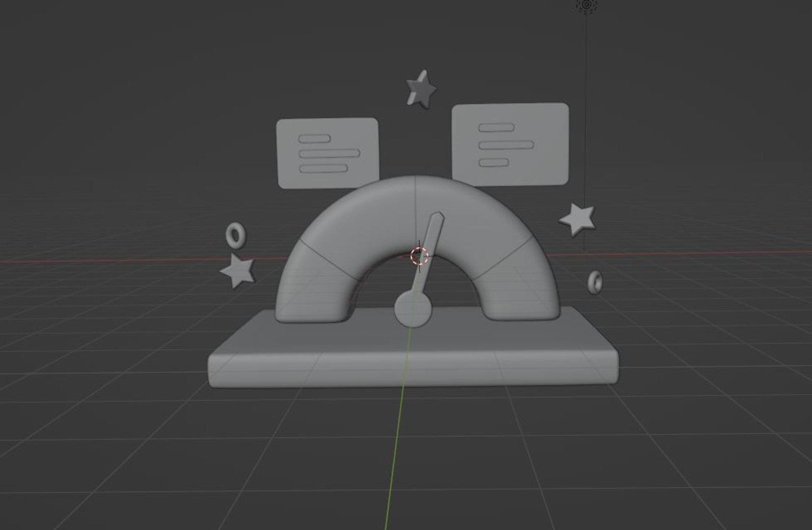The height and width of the screenshot is (530, 812).
Task: Select the star above the gauge
Action: click(x=421, y=89)
